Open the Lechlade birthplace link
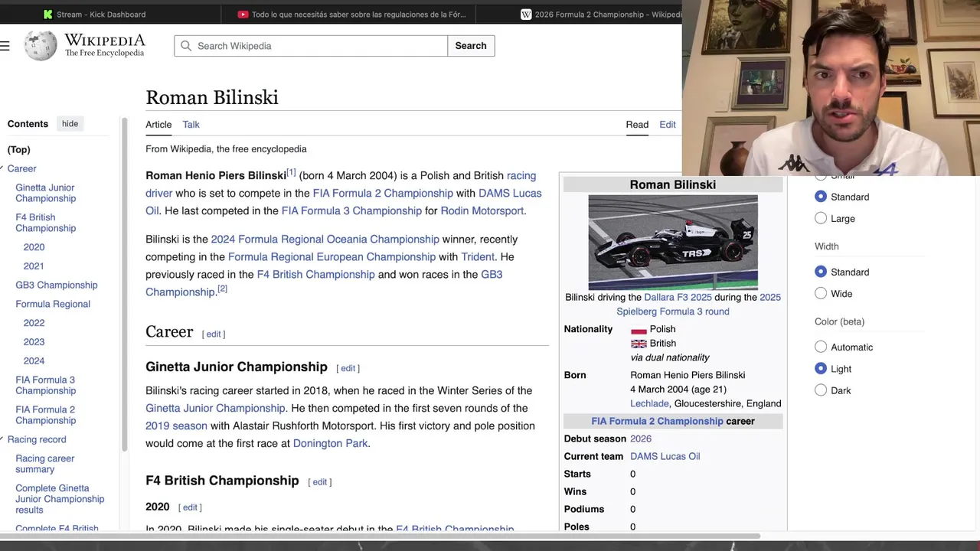980x551 pixels. [x=649, y=403]
